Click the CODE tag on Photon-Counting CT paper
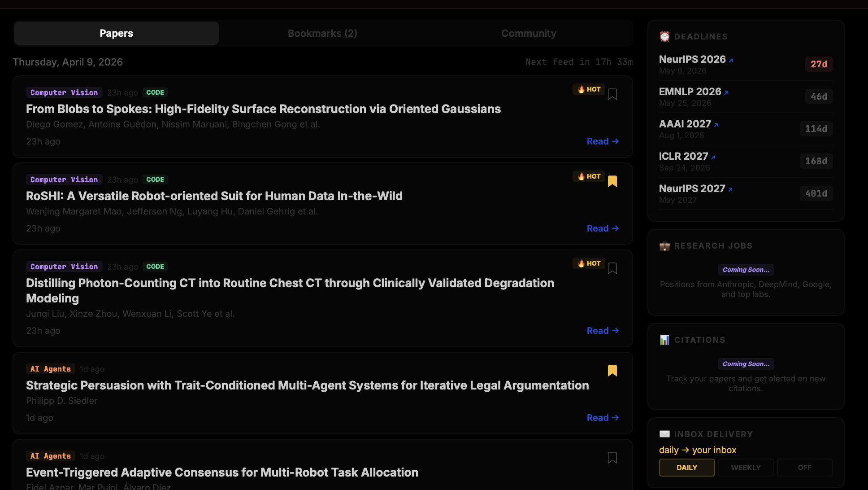 [155, 266]
